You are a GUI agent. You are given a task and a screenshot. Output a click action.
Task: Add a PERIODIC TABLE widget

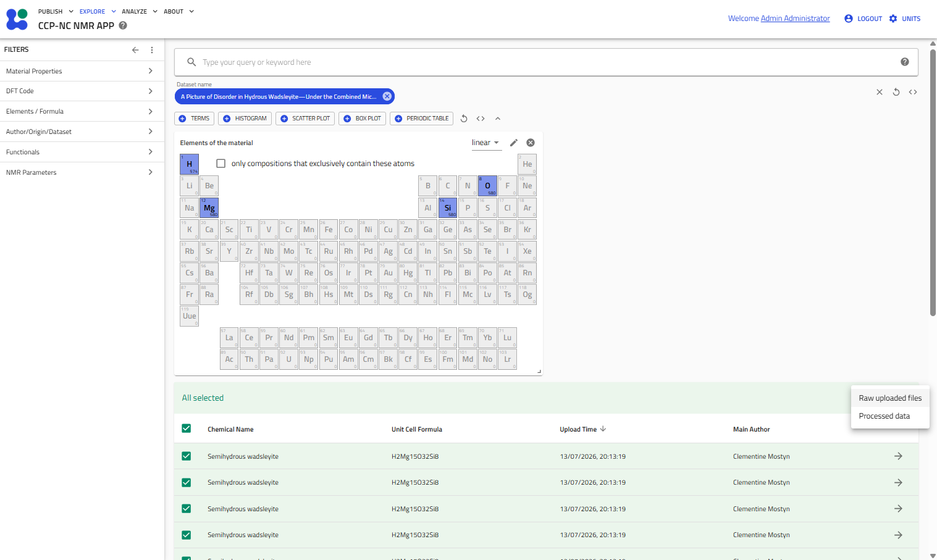(422, 119)
